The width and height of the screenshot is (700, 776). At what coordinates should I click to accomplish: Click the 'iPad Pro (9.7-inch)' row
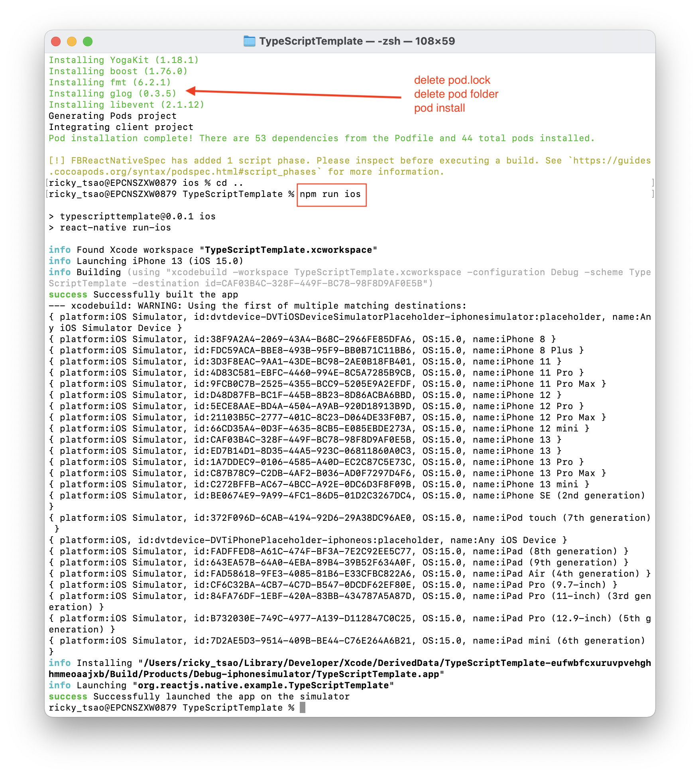pyautogui.click(x=333, y=585)
